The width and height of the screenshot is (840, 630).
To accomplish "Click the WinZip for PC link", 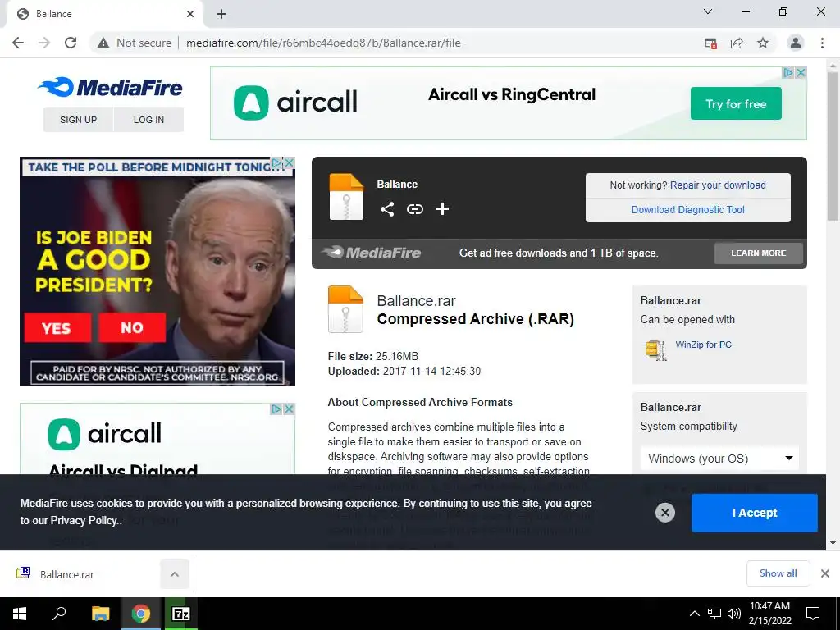I will [x=703, y=345].
